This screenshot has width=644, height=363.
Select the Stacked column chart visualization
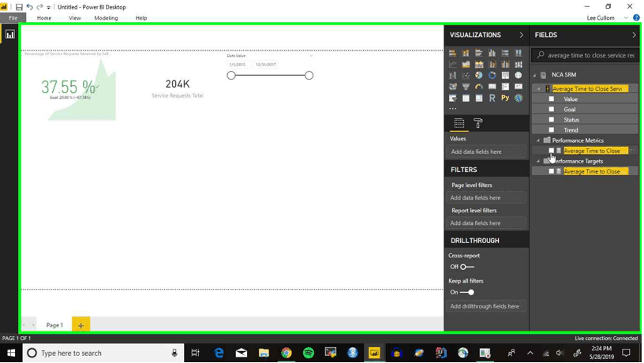coord(466,53)
